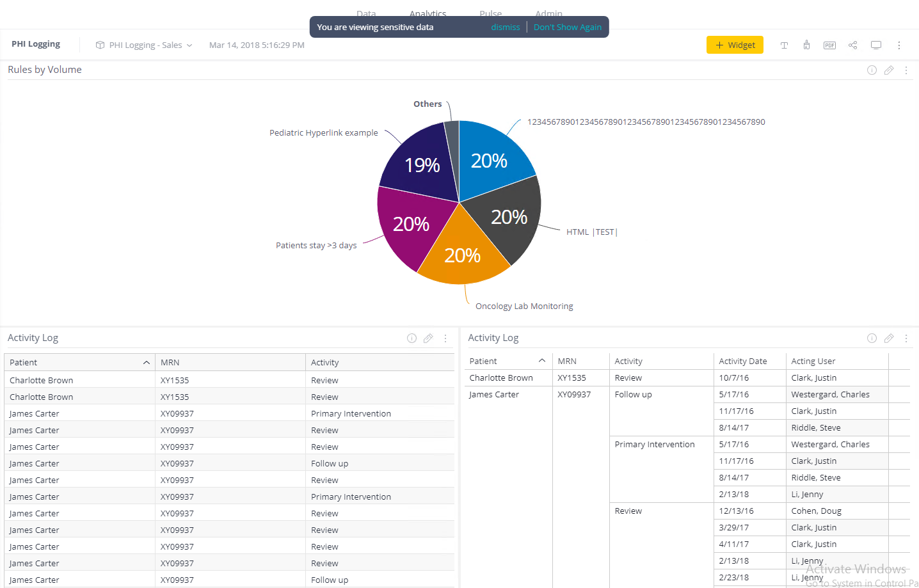919x588 pixels.
Task: Click the + Widget button
Action: click(735, 45)
